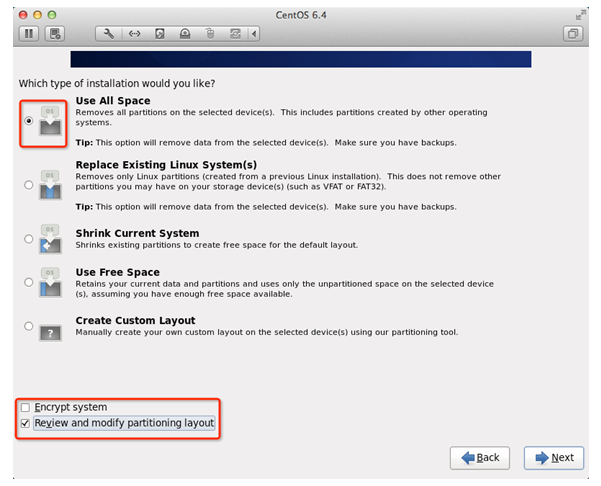Screen dimensions: 601x486
Task: Toggle the unity view button at right
Action: tap(573, 34)
